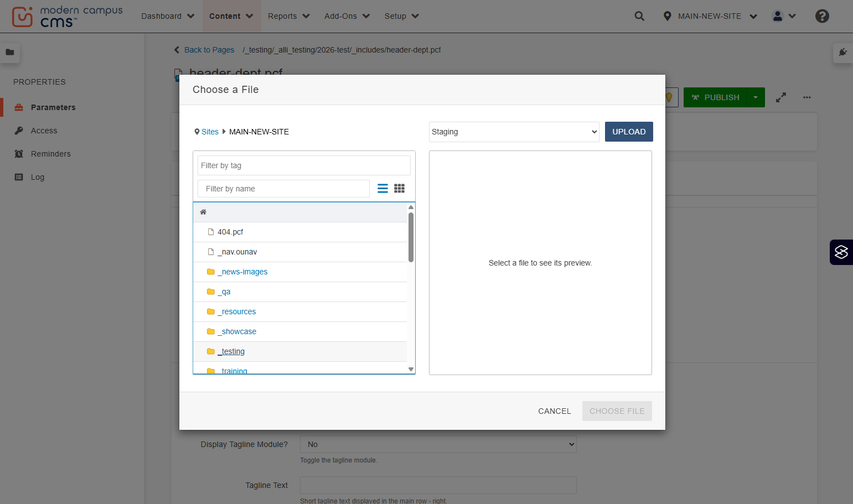Screen dimensions: 853x504
Task: Open the Help question mark icon
Action: click(822, 16)
